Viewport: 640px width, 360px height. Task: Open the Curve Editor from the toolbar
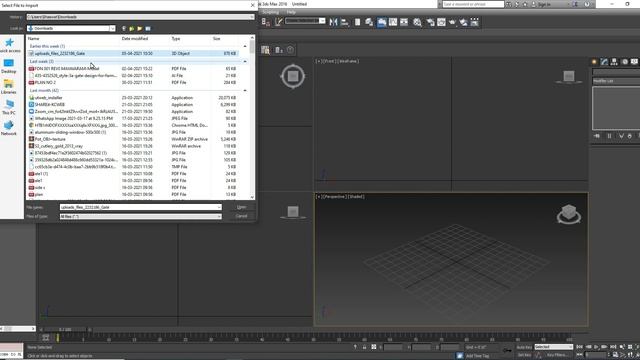click(393, 22)
